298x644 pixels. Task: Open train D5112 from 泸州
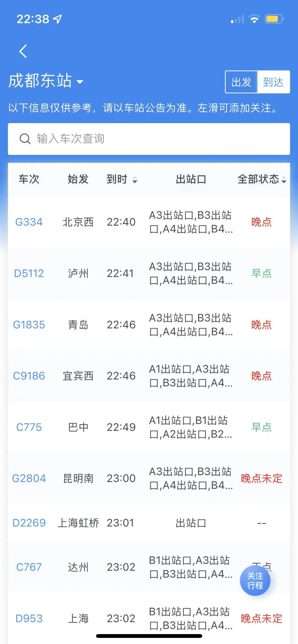[29, 273]
